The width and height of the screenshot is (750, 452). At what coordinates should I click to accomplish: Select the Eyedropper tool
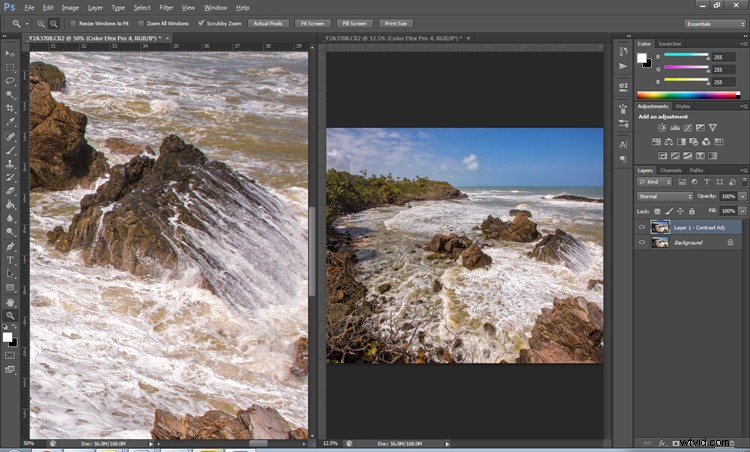coord(10,122)
